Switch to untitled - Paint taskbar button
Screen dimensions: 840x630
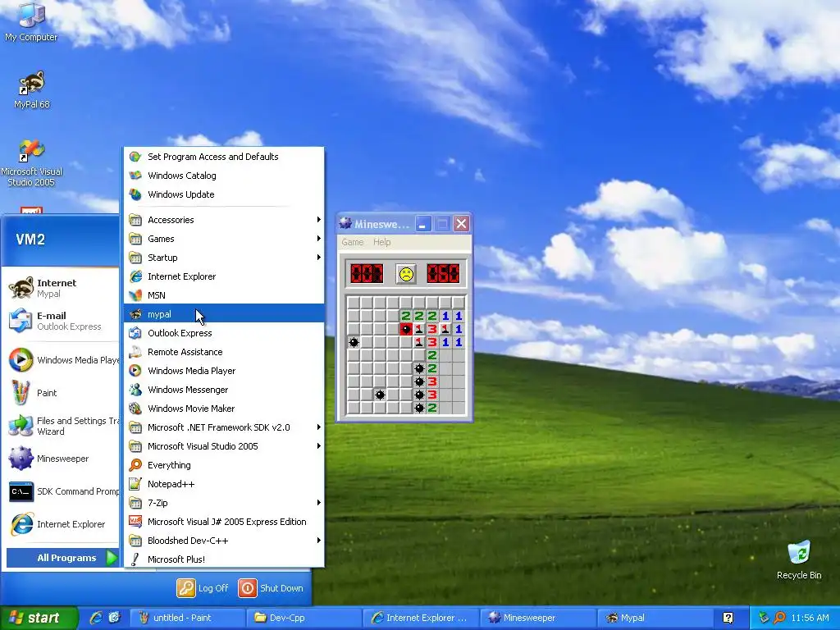(x=188, y=618)
